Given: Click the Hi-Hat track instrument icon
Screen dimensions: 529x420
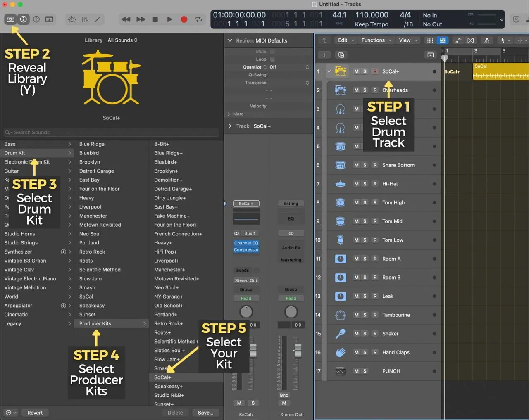Looking at the screenshot, I should pos(340,183).
